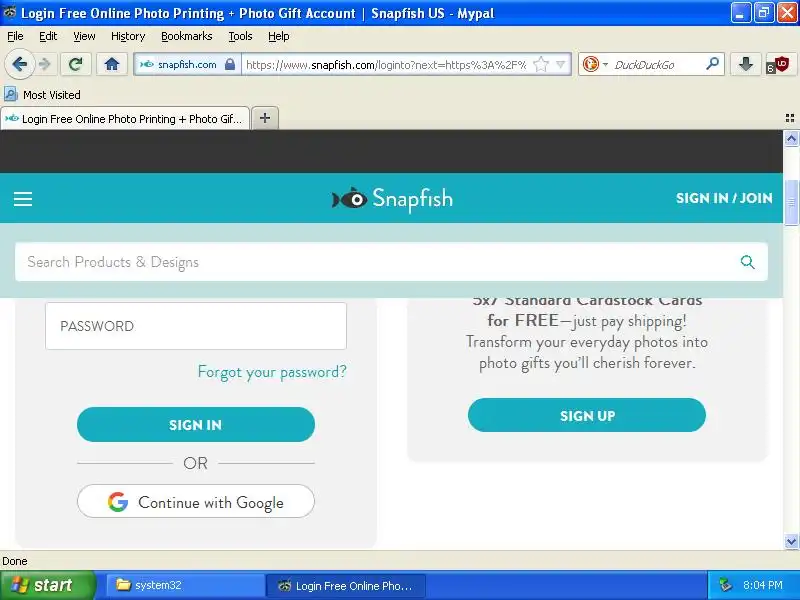This screenshot has height=600, width=800.
Task: Reload the page with the refresh icon
Action: pos(76,64)
